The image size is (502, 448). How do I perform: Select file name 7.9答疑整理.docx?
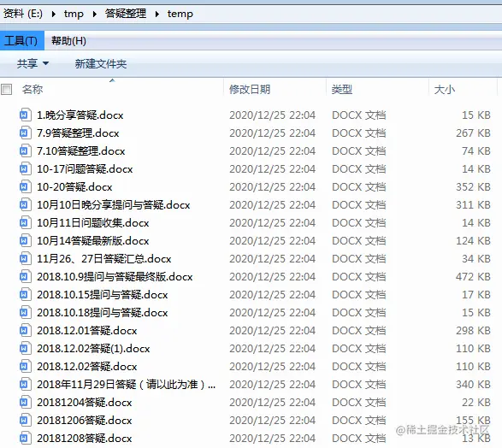pos(78,133)
